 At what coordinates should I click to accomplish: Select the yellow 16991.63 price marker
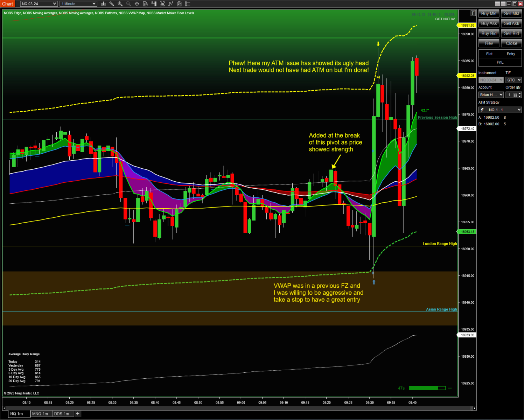click(x=467, y=25)
